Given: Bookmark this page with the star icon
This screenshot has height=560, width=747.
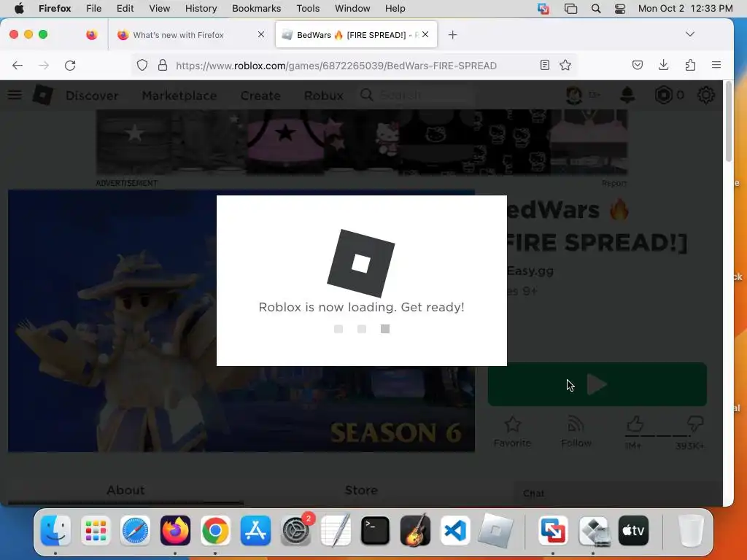Looking at the screenshot, I should click(x=565, y=65).
